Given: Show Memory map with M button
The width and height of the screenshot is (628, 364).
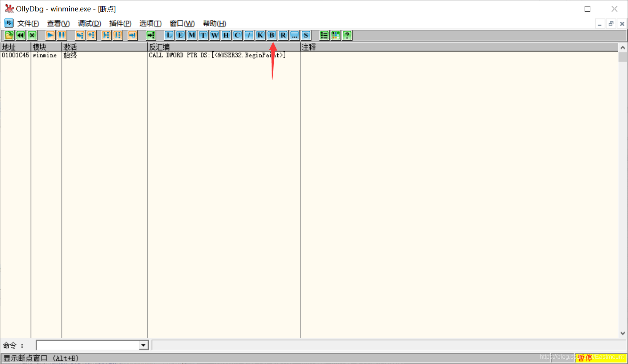Looking at the screenshot, I should click(192, 35).
